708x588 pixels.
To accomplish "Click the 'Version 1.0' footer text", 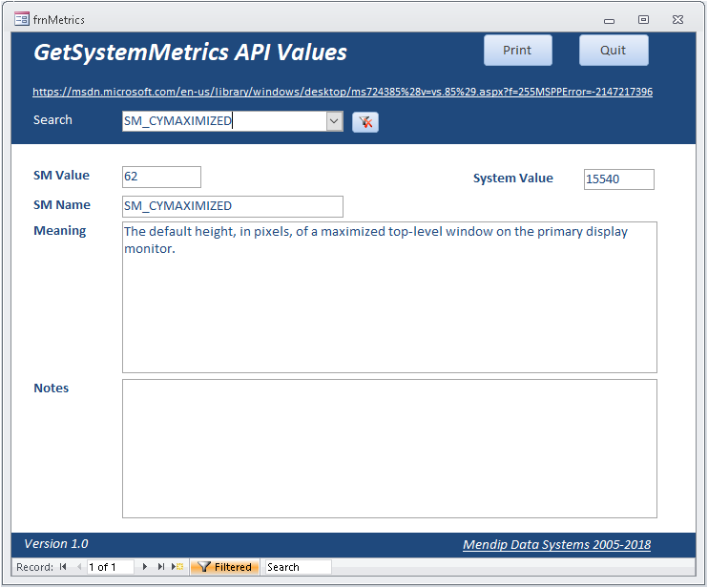I will tap(56, 544).
